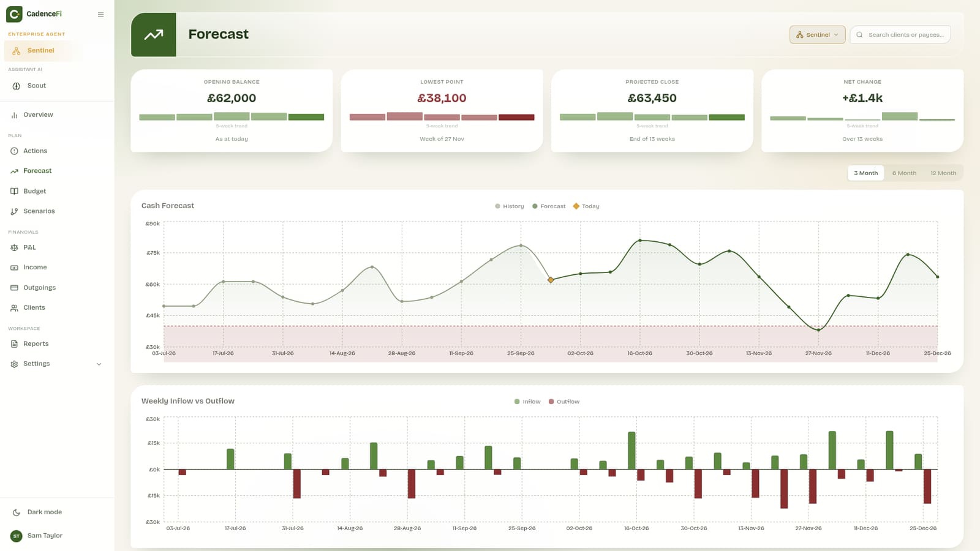
Task: Open the Net Change +£1.4k card
Action: [x=862, y=110]
